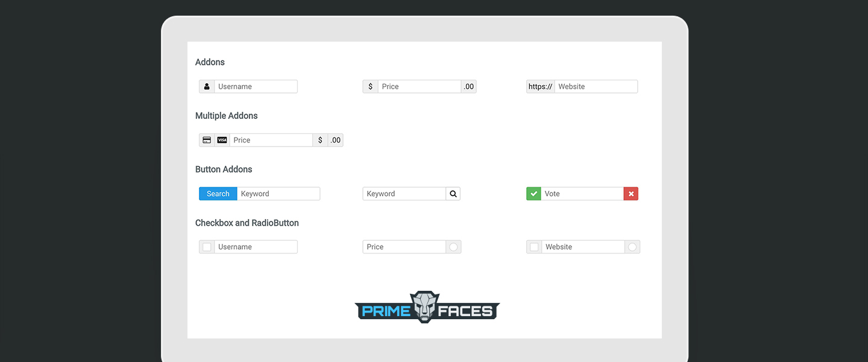Click the blue Search button
Image resolution: width=868 pixels, height=362 pixels.
pos(218,194)
